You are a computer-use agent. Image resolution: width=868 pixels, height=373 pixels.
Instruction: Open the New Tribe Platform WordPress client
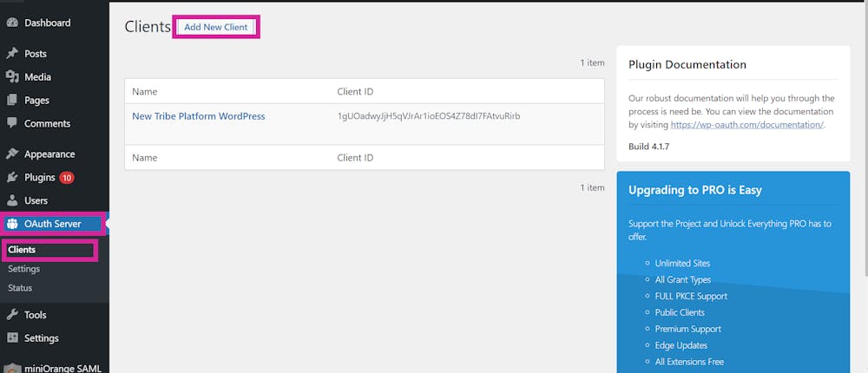point(198,116)
